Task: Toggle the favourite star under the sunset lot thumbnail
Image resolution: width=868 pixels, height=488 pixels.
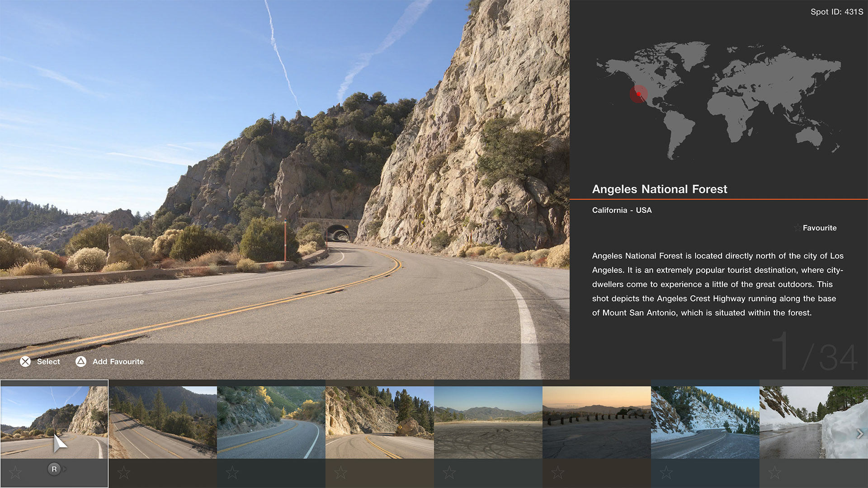Action: point(558,473)
